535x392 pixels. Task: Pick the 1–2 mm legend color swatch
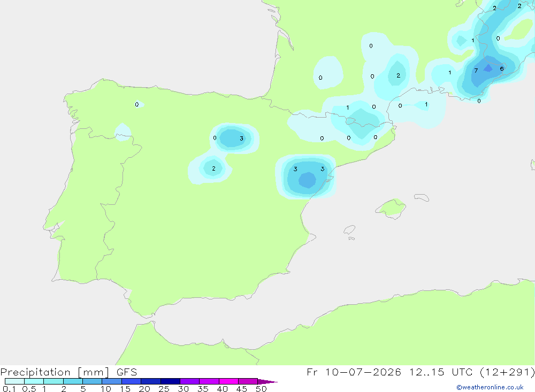tap(53, 381)
